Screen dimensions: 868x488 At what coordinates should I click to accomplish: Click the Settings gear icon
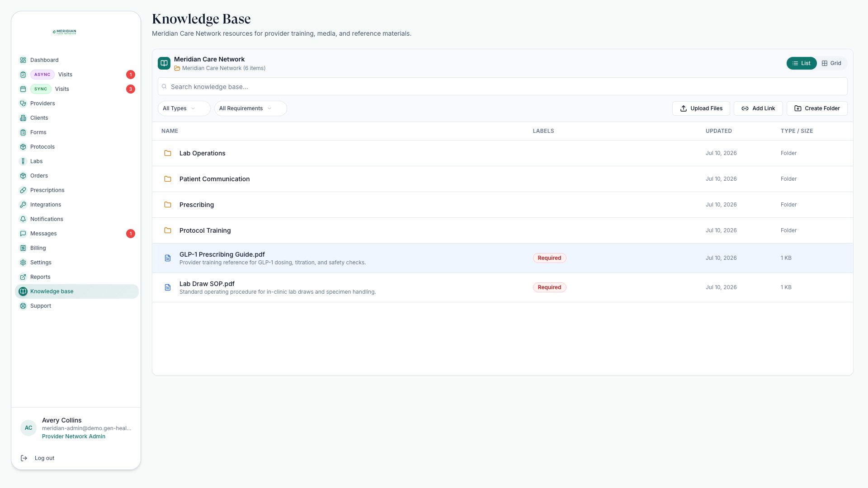tap(23, 263)
